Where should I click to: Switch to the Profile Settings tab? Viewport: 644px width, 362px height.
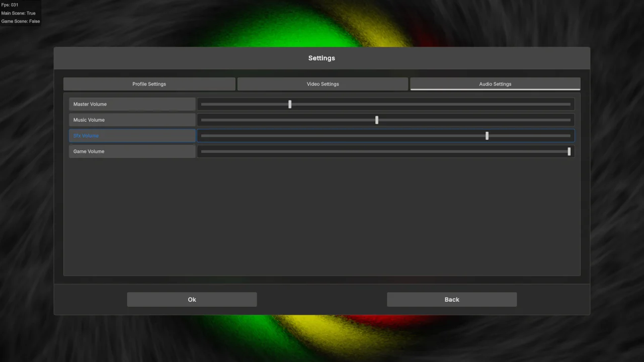coord(149,84)
